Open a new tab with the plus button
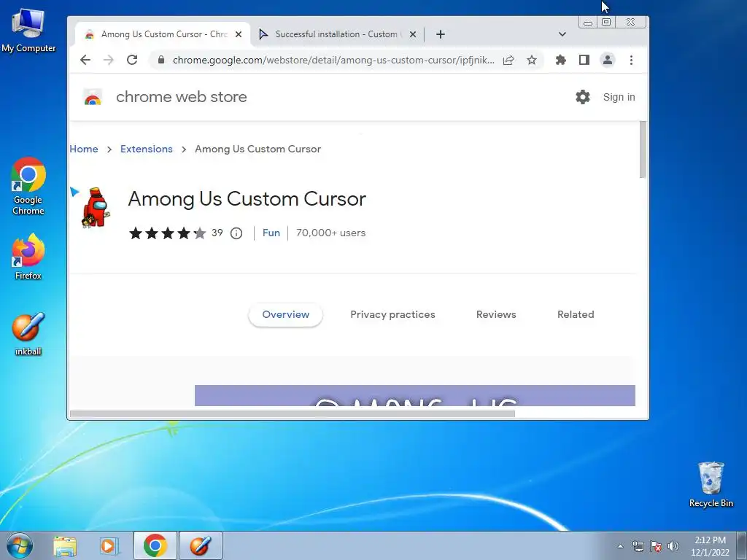This screenshot has height=560, width=747. point(441,34)
